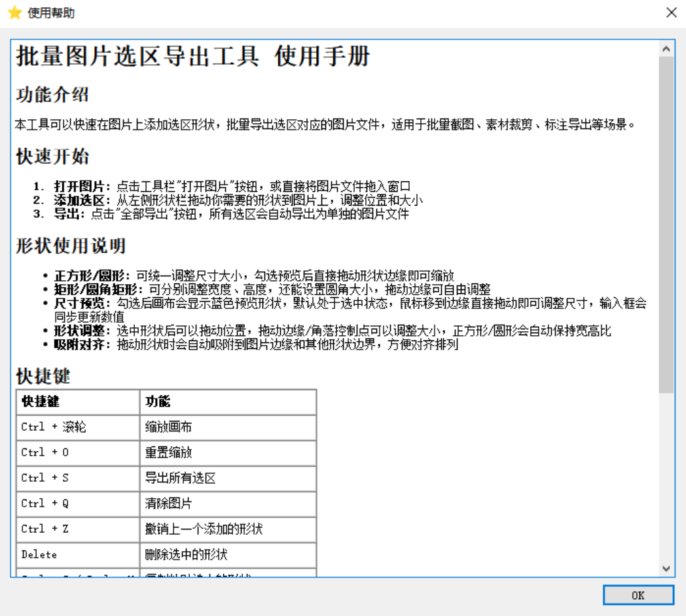Click the 形状使用说明 section heading
686x616 pixels.
(71, 245)
